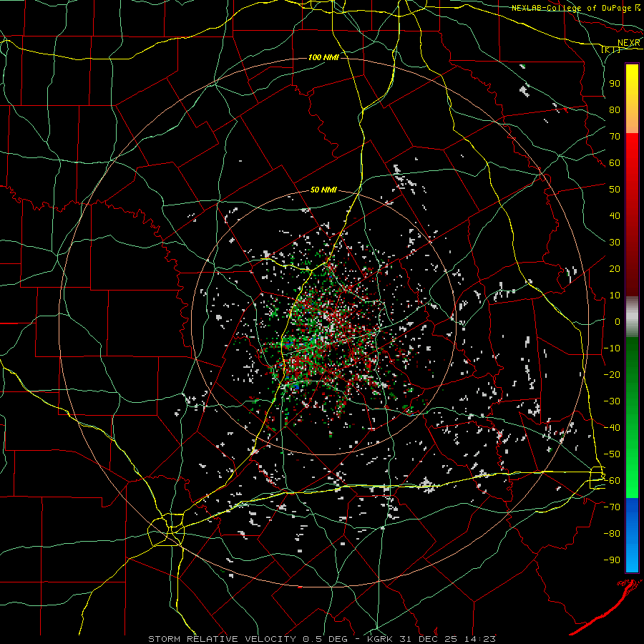Click the 60 value on the velocity scale
This screenshot has height=644, width=644.
[x=615, y=163]
